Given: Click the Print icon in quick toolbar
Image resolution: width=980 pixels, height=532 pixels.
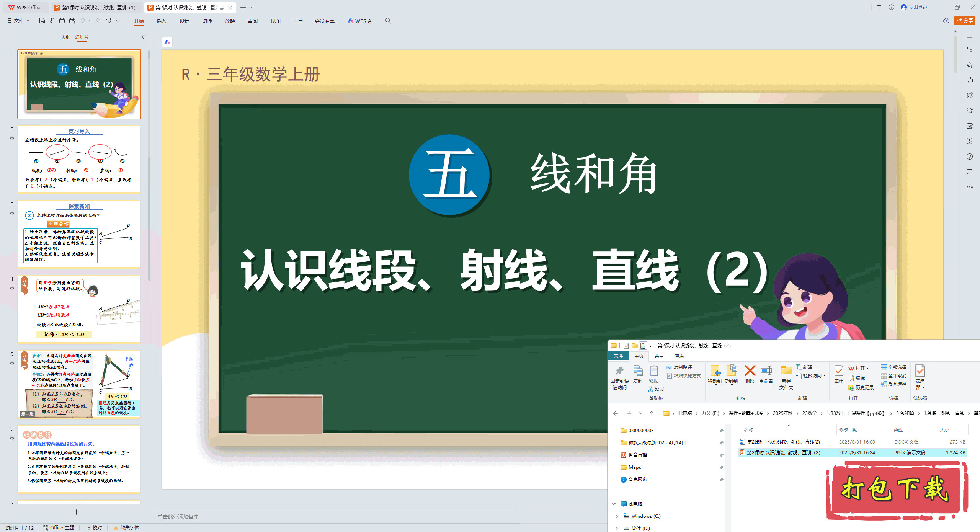Looking at the screenshot, I should tap(62, 21).
